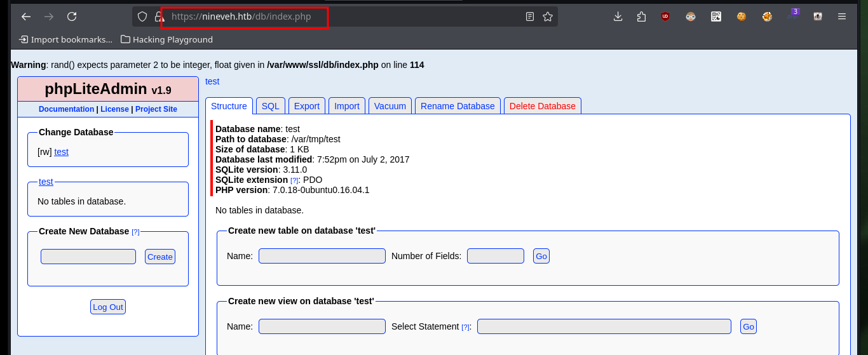Click the test breadcrumb link above tabs
The image size is (868, 355).
click(212, 81)
